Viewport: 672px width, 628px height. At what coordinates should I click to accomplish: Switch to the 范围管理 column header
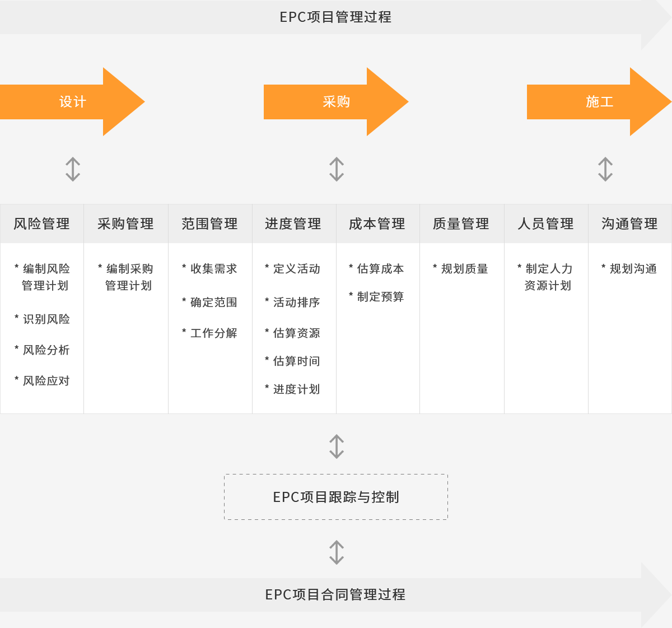click(x=210, y=224)
